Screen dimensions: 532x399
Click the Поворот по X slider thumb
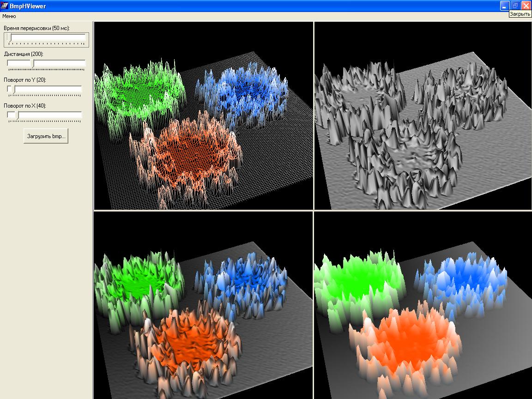click(x=17, y=115)
